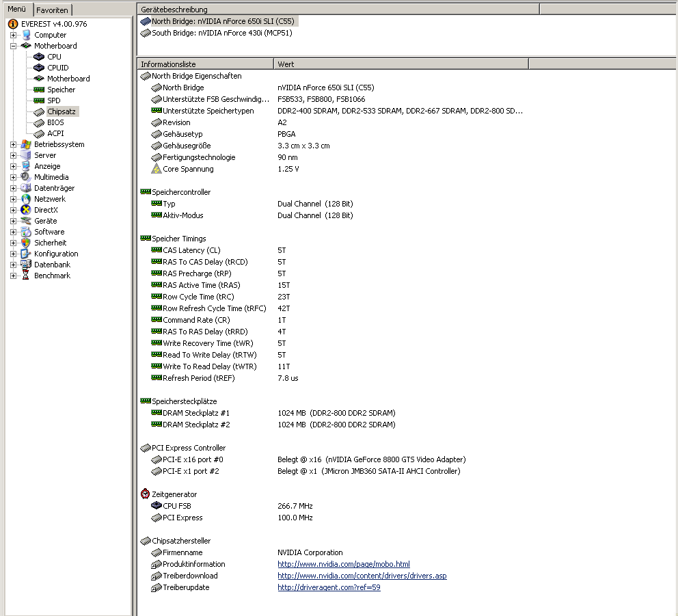
Task: Click the Computer icon in the tree
Action: [27, 35]
